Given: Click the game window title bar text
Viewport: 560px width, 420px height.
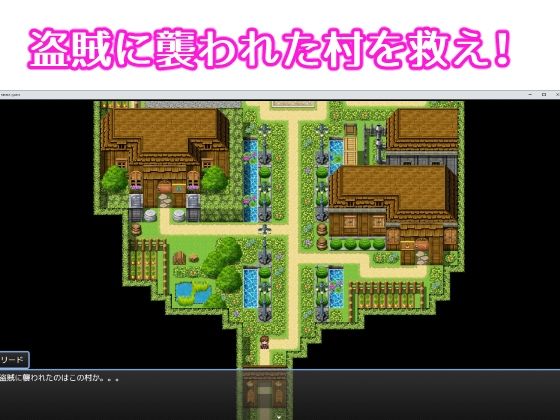Looking at the screenshot, I should (x=11, y=95).
